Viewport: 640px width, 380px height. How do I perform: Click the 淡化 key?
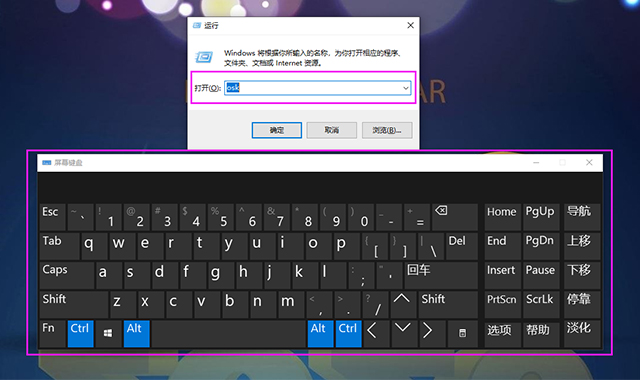pyautogui.click(x=582, y=333)
